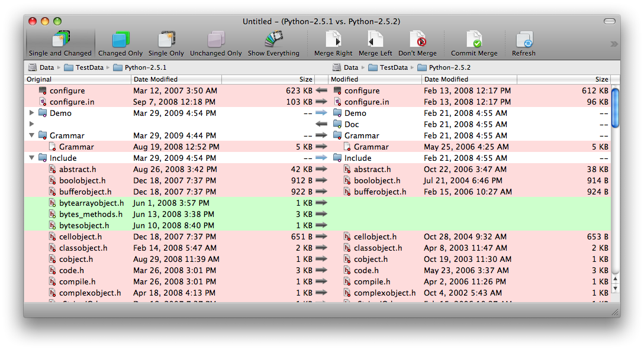644x350 pixels.
Task: Click the merge arrow on the Grammar folder row
Action: coord(321,135)
